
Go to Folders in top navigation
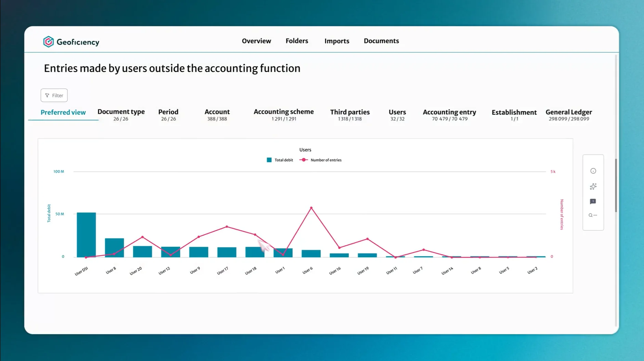point(297,41)
